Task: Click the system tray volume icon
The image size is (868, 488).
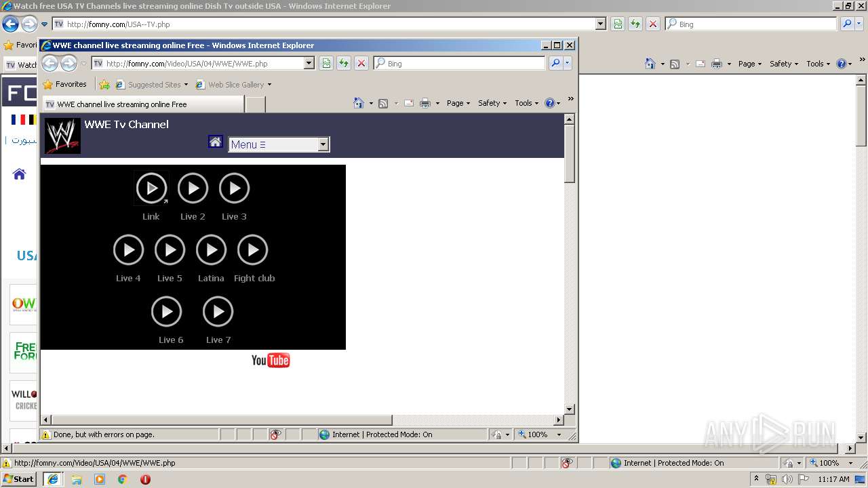Action: [x=787, y=479]
